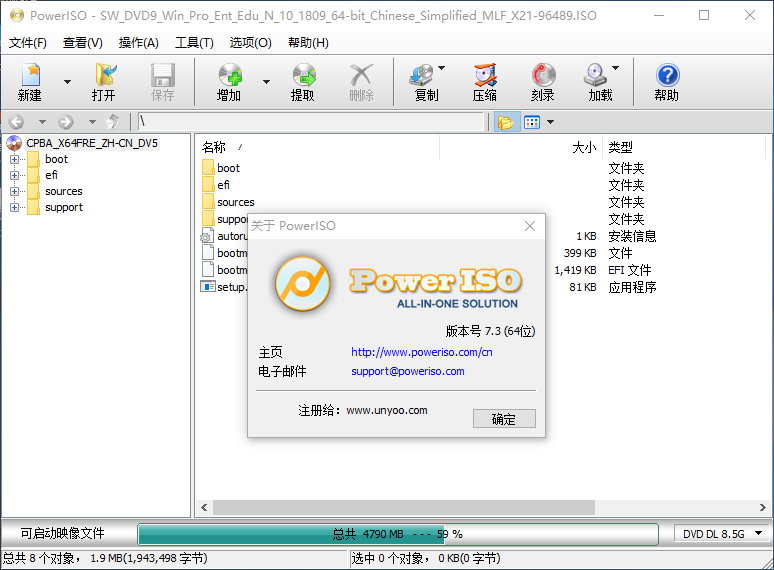The image size is (774, 570).
Task: Open the view mode dropdown arrow
Action: [550, 122]
